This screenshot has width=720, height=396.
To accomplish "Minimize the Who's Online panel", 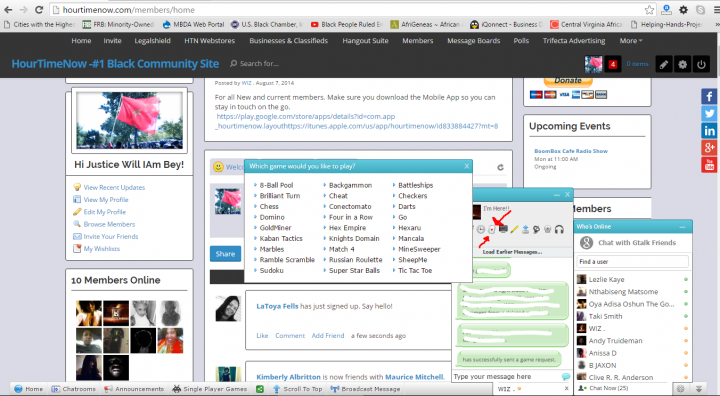I will (x=682, y=227).
